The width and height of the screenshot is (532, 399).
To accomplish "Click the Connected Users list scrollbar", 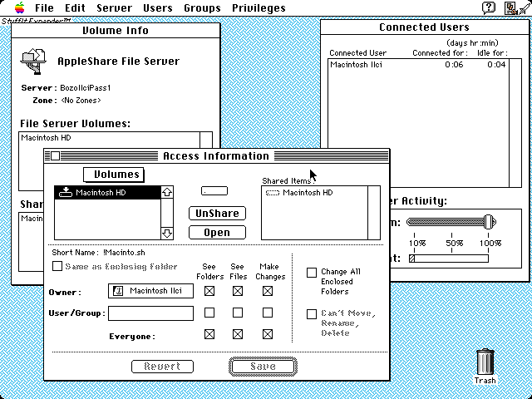I will pyautogui.click(x=515, y=123).
